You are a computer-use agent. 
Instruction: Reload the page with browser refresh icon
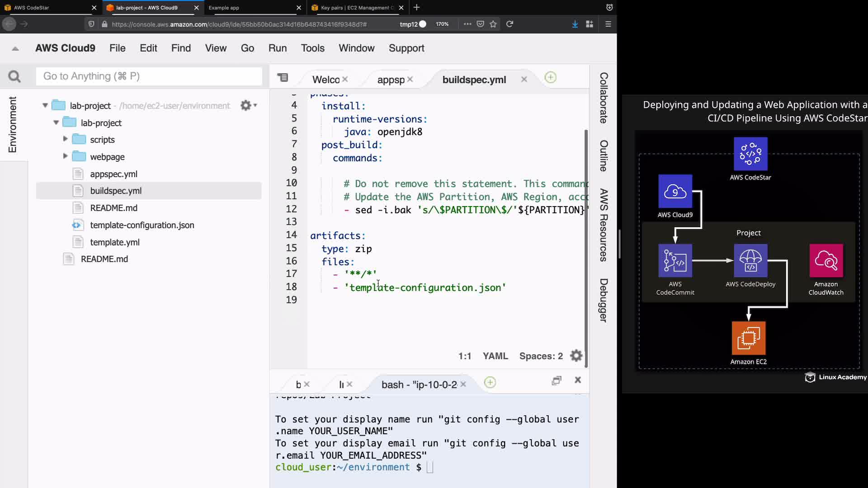click(x=509, y=24)
